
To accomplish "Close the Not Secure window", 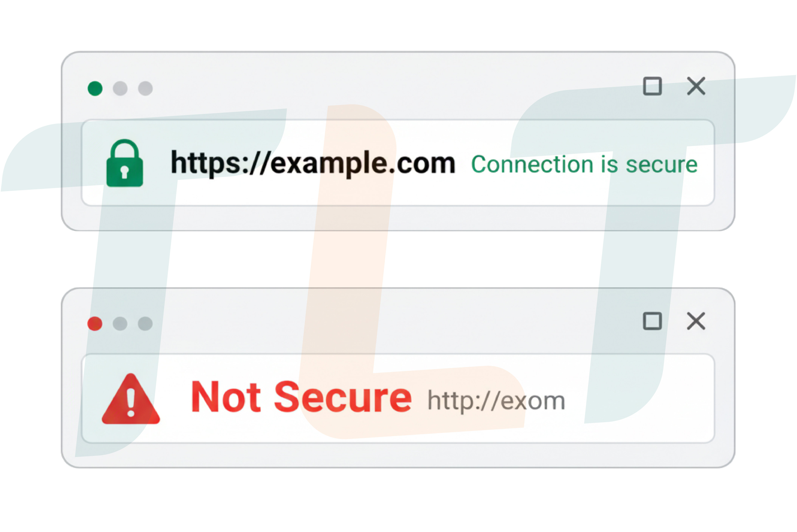I will (696, 321).
